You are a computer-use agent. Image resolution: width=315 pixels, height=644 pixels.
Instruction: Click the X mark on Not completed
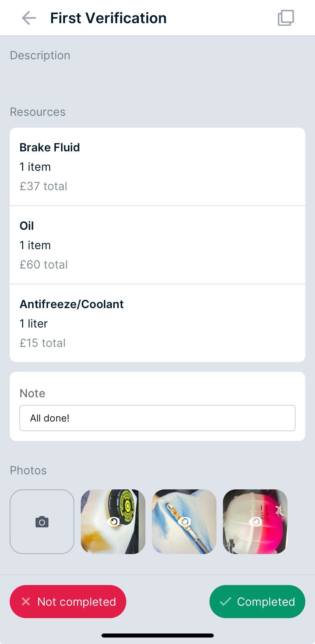point(26,601)
